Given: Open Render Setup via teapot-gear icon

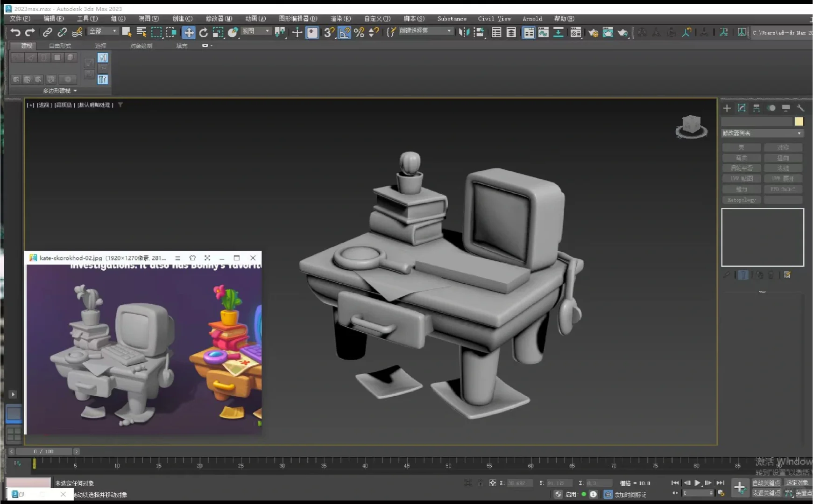Looking at the screenshot, I should [594, 33].
